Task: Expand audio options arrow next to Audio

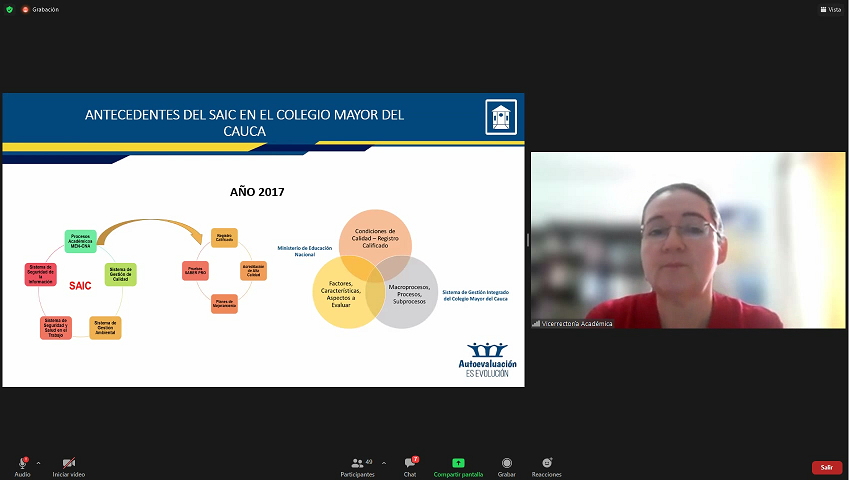Action: click(38, 463)
